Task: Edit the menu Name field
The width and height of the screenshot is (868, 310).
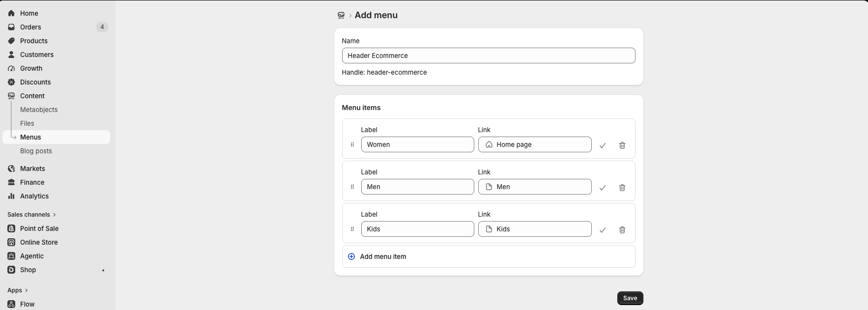Action: pyautogui.click(x=489, y=56)
